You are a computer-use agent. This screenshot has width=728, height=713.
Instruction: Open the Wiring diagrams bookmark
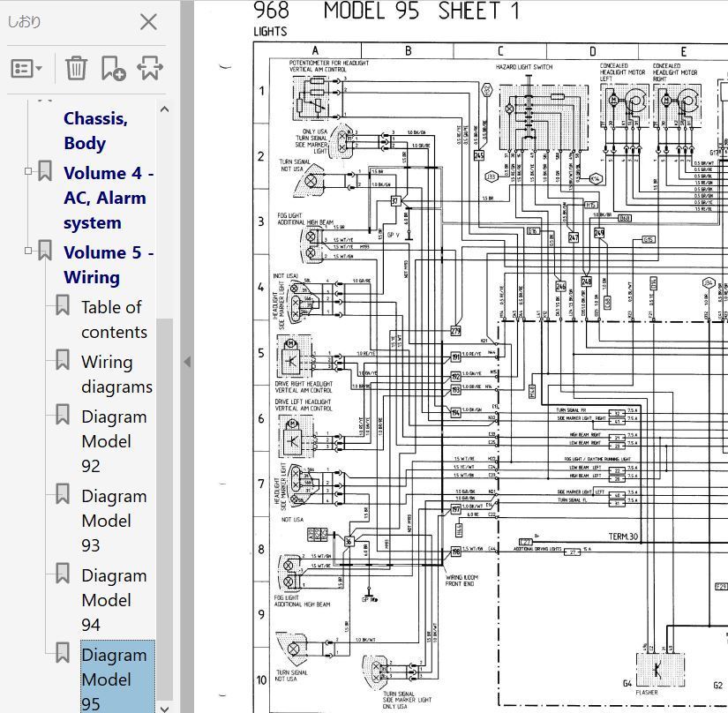[116, 374]
